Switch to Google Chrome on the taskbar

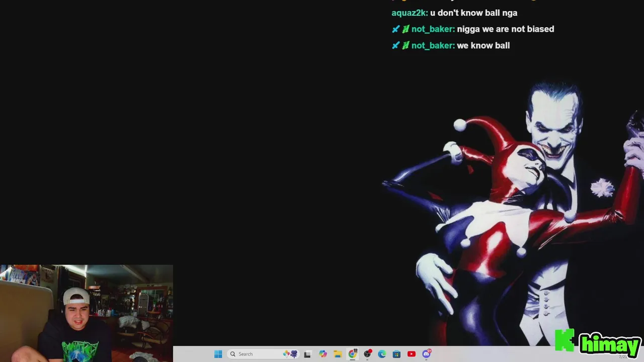pyautogui.click(x=353, y=354)
